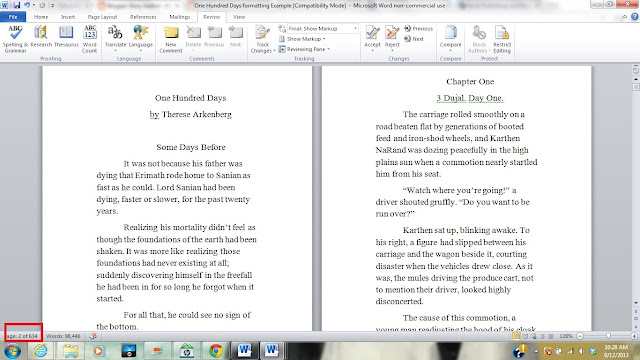Open the File tab

click(x=13, y=17)
